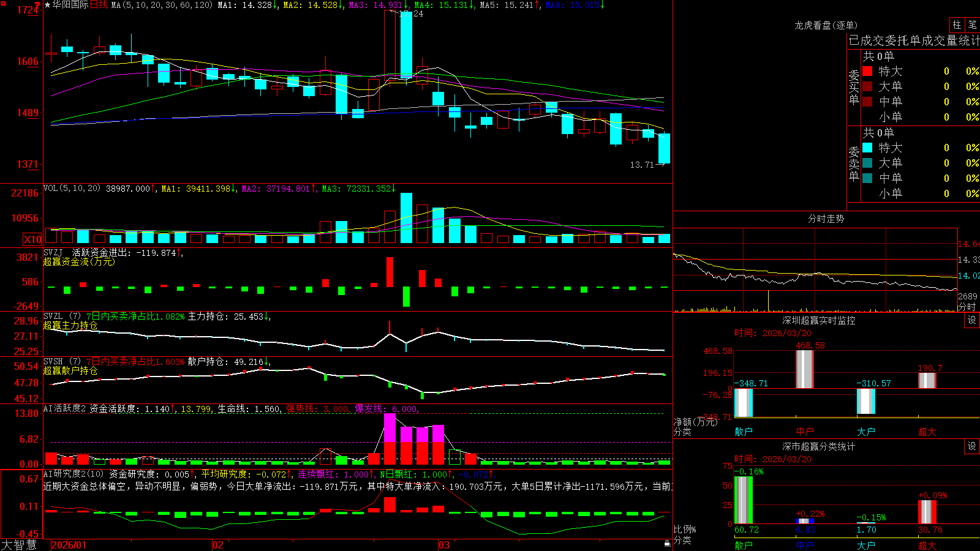Click the 已成交委托单成交量统计 header

(x=914, y=40)
